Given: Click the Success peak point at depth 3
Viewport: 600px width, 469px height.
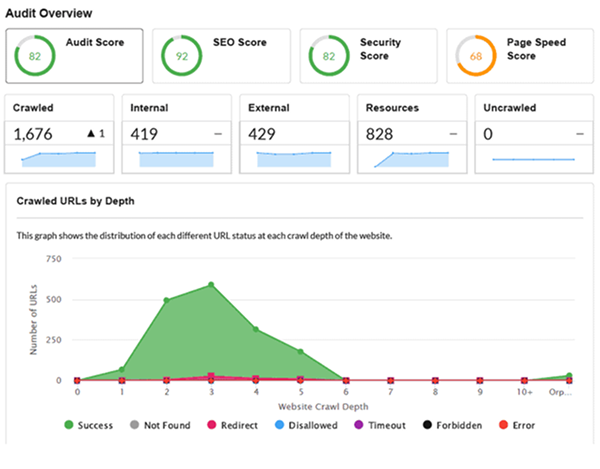Looking at the screenshot, I should coord(211,285).
